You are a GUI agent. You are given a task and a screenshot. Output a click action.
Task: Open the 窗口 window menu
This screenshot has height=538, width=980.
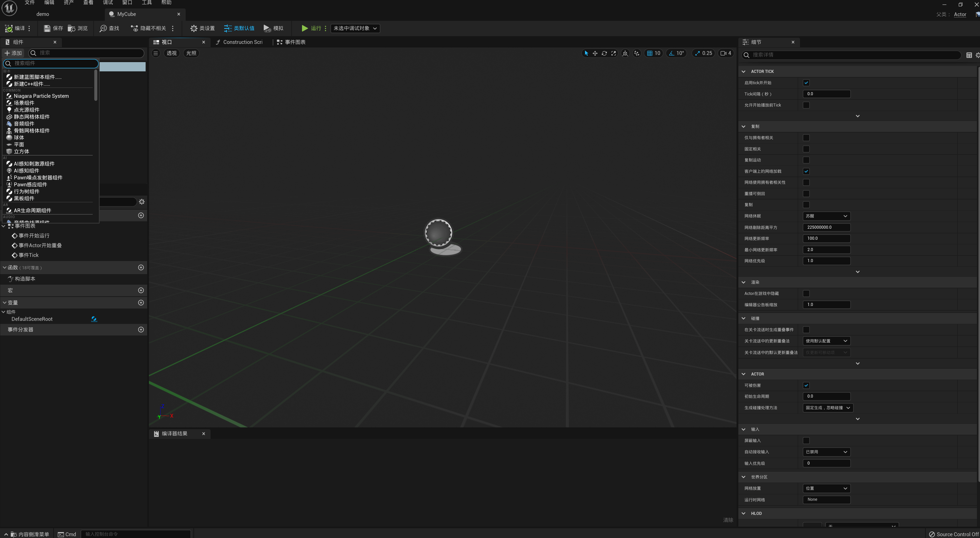click(127, 3)
